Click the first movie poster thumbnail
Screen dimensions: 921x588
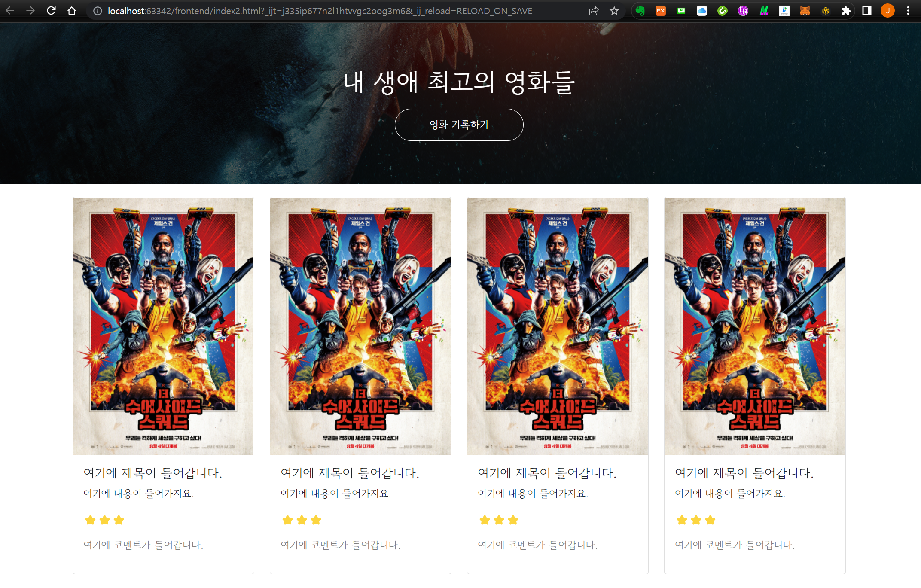[163, 326]
